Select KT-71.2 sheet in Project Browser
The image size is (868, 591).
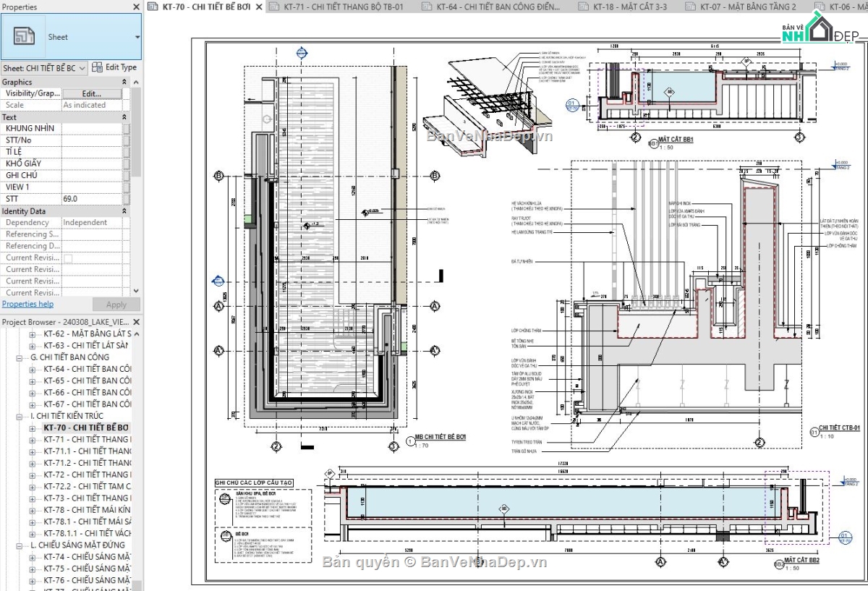pyautogui.click(x=88, y=463)
